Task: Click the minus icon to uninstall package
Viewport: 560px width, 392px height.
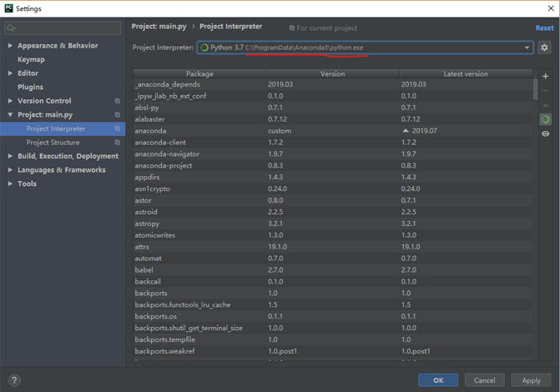Action: (545, 91)
